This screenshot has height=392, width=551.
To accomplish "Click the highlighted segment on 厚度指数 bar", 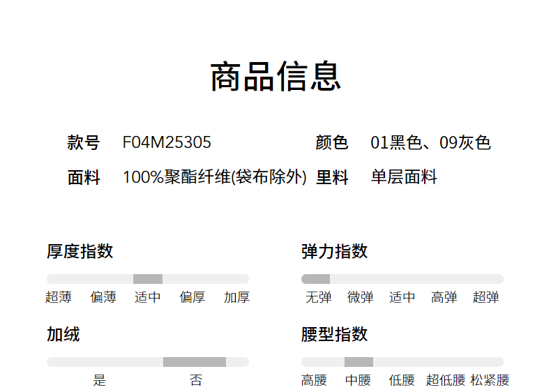I will click(x=148, y=279).
